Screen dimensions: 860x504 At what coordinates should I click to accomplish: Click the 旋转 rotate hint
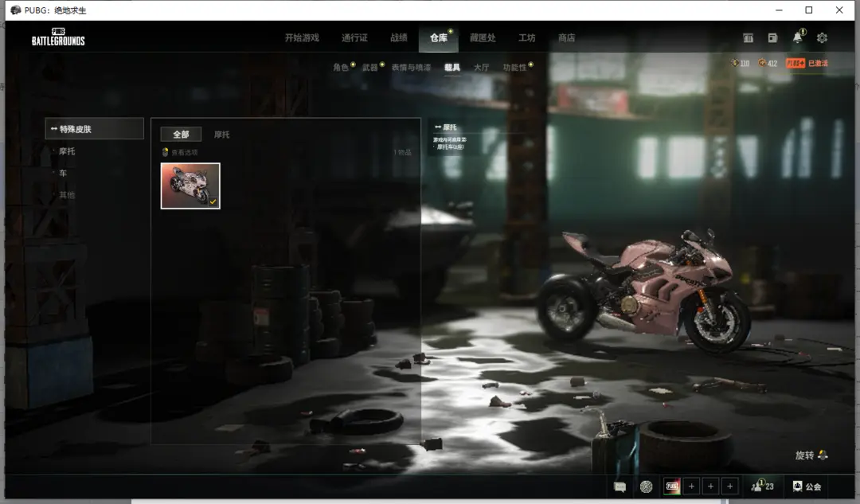811,455
